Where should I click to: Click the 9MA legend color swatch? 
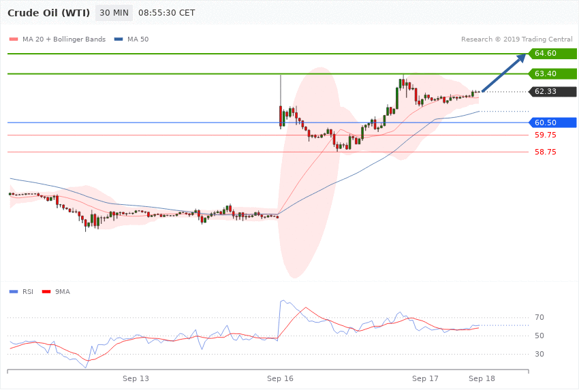[x=46, y=292]
